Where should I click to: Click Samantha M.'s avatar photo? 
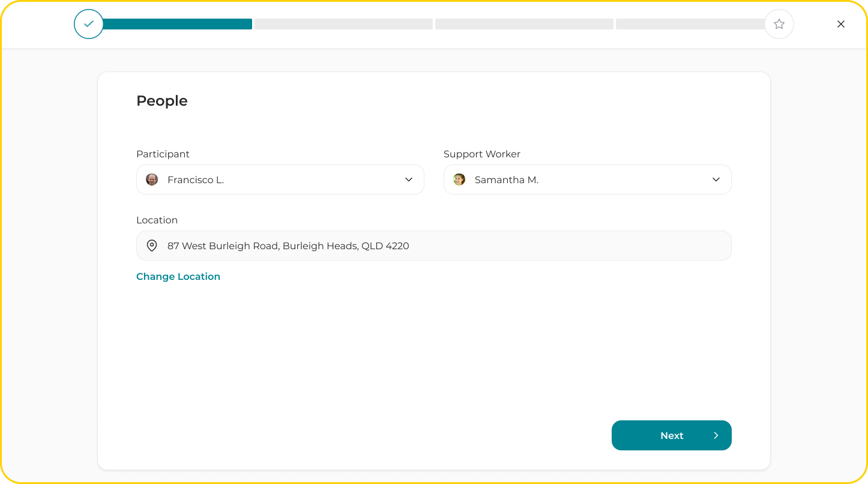click(x=459, y=180)
